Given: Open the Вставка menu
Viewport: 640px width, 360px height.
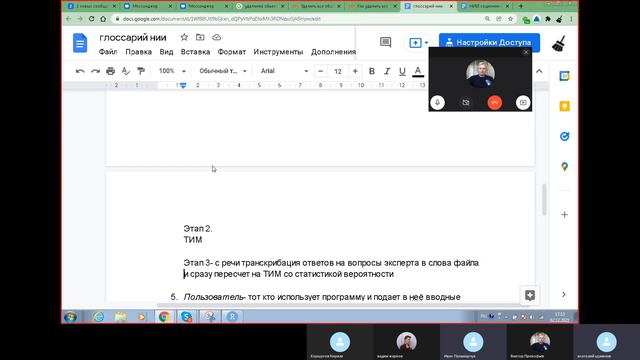Looking at the screenshot, I should pyautogui.click(x=195, y=52).
